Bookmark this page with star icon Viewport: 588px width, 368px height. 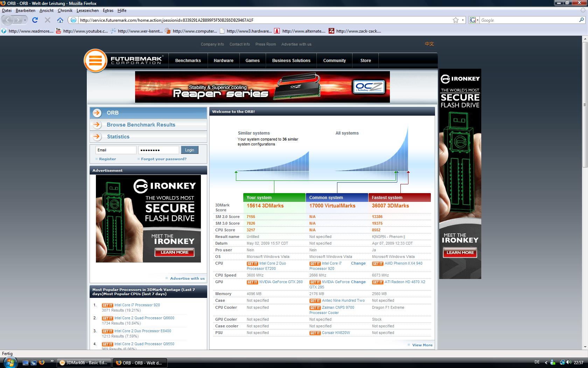pyautogui.click(x=456, y=20)
